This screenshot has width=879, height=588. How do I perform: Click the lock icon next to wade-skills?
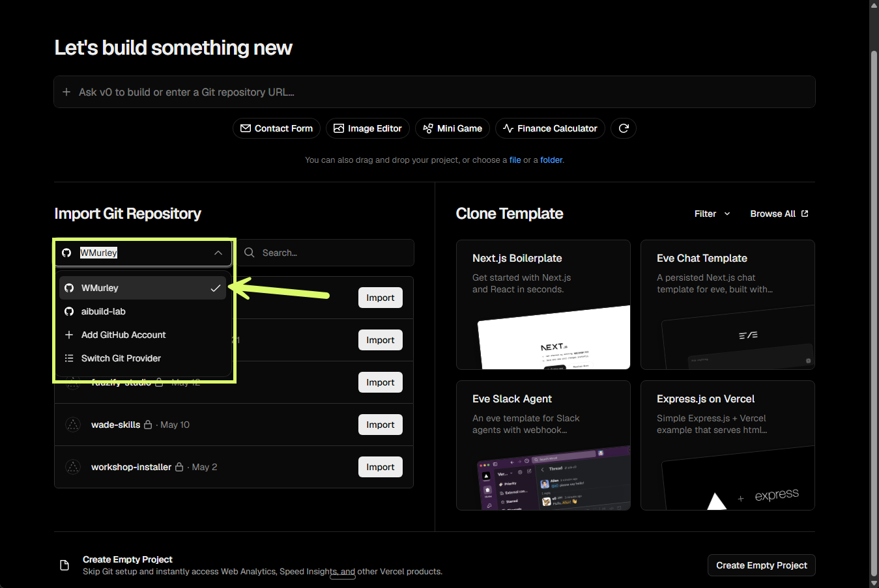[148, 425]
